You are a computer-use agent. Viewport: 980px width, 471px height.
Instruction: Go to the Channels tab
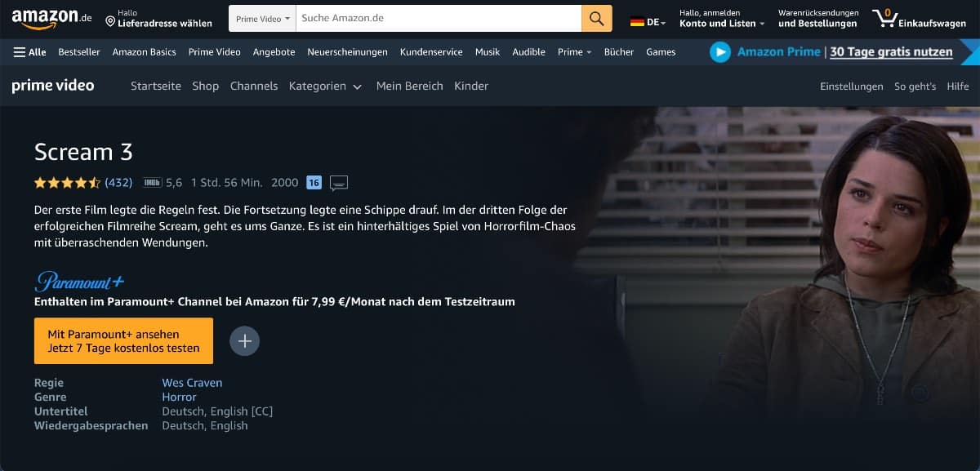tap(254, 86)
